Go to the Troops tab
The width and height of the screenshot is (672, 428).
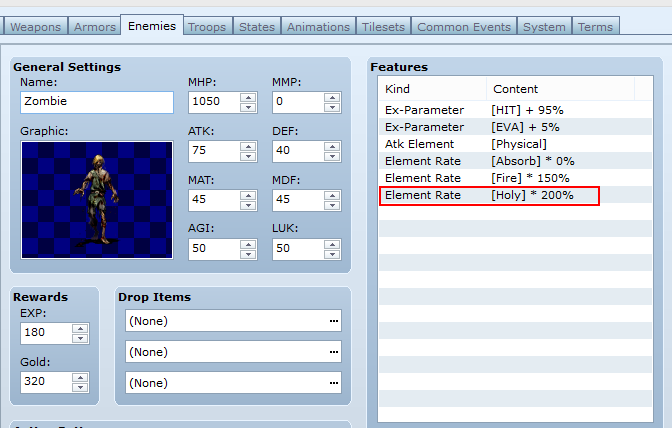[x=207, y=26]
